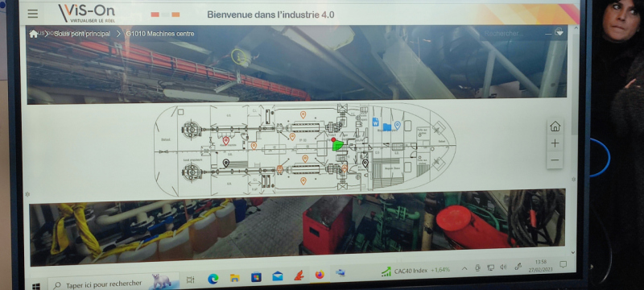Open the hamburger menu in ViS-On header
Viewport: 644px width, 290px height.
33,14
